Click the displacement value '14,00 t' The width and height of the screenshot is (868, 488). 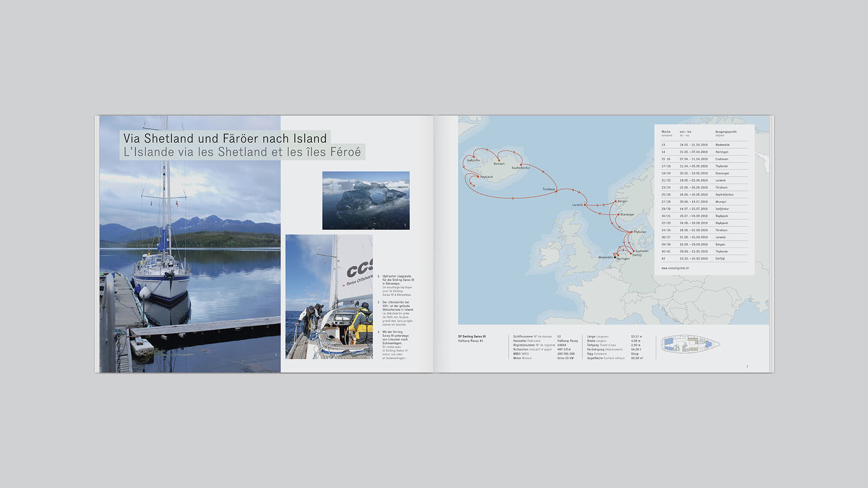click(636, 349)
